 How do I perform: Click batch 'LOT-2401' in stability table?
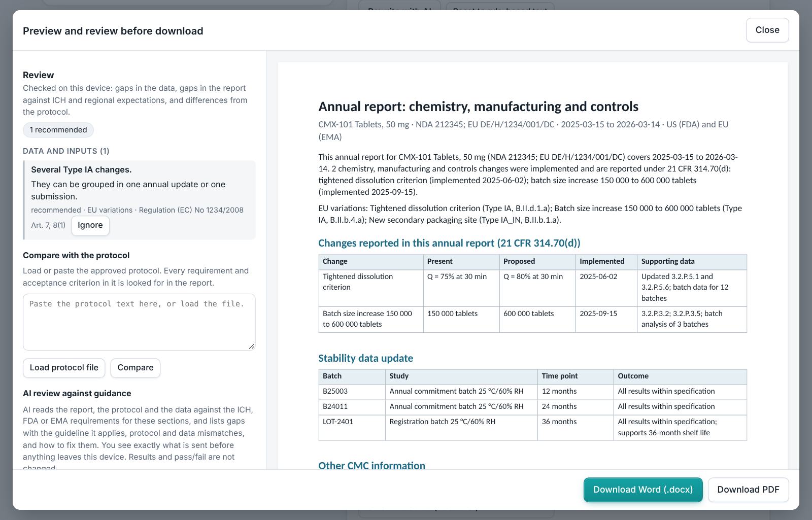click(352, 427)
